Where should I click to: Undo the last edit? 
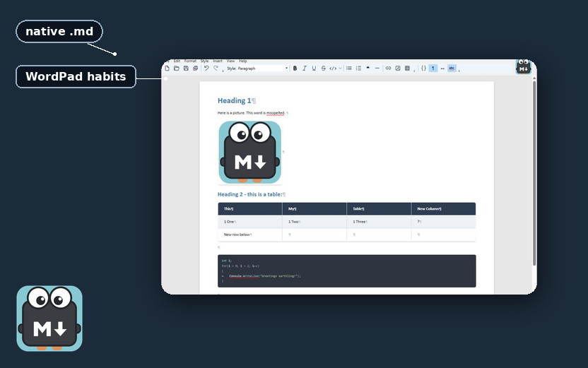click(x=206, y=69)
